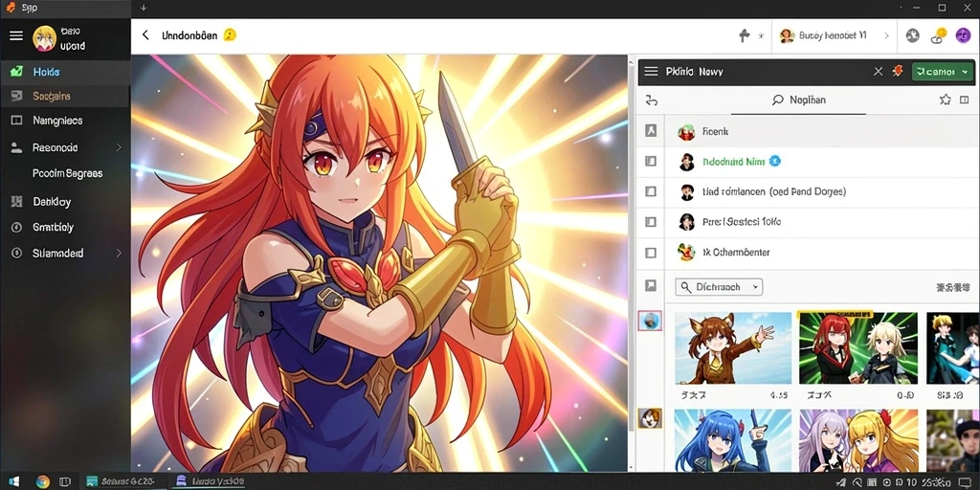The height and width of the screenshot is (490, 980).
Task: Click the star icon in right panel
Action: coord(945,100)
